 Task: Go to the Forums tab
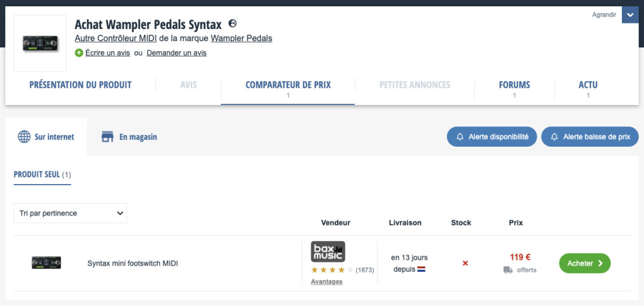(x=514, y=89)
